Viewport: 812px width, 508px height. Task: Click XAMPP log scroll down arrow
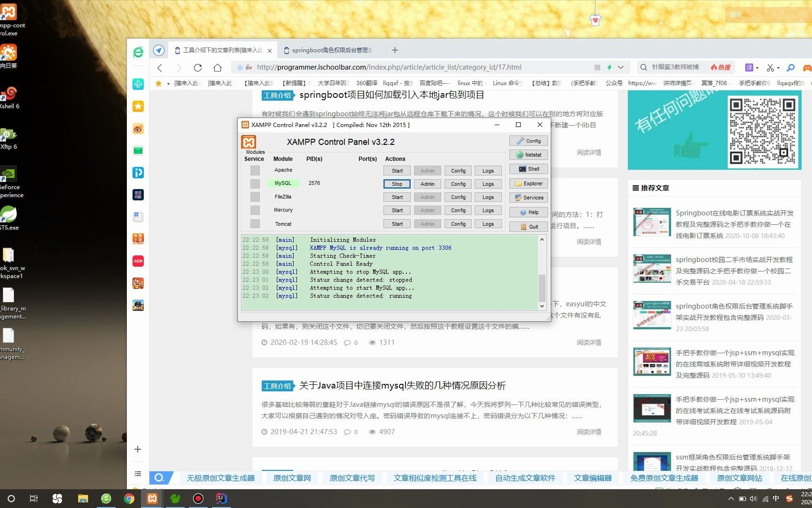pos(542,306)
